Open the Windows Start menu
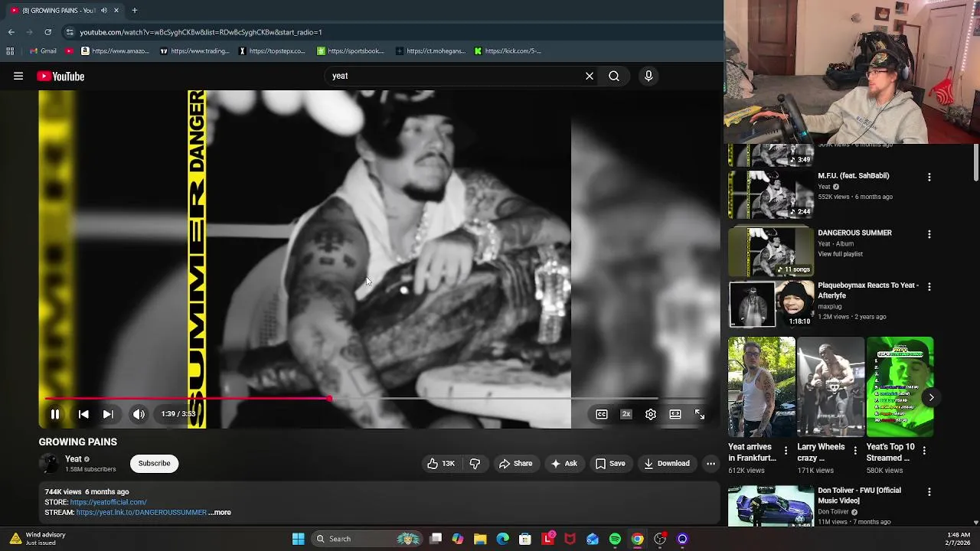The image size is (980, 551). (x=299, y=539)
